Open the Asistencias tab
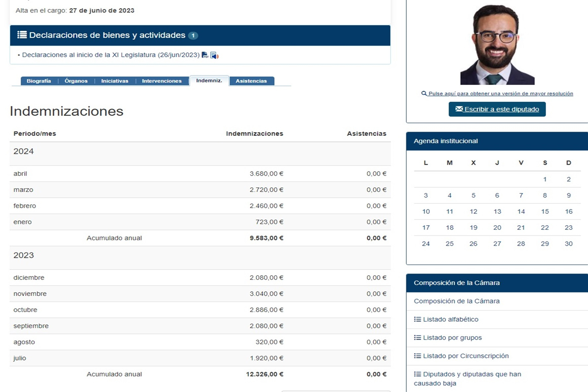This screenshot has width=588, height=392. click(x=251, y=81)
